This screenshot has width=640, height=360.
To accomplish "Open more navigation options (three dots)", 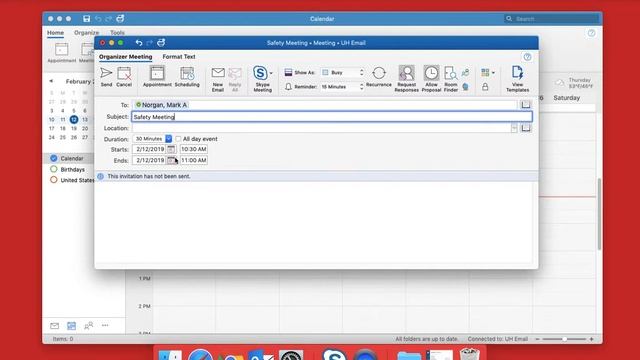I will 105,325.
